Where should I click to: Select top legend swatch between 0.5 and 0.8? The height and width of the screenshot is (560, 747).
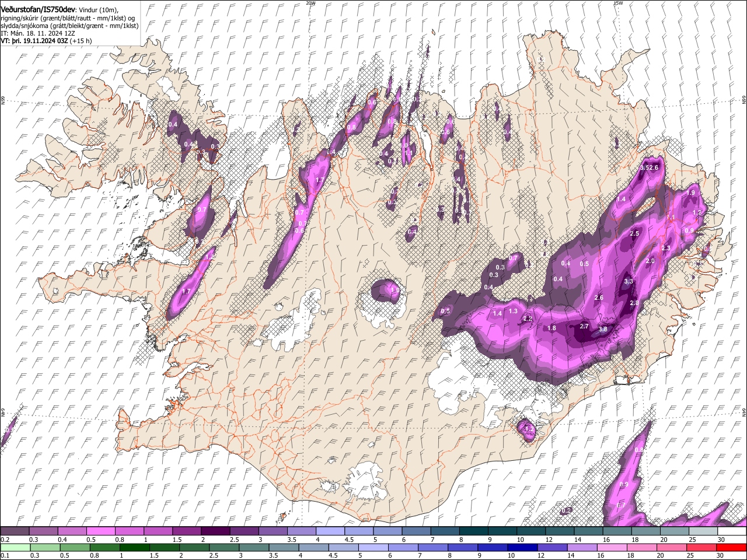click(100, 531)
